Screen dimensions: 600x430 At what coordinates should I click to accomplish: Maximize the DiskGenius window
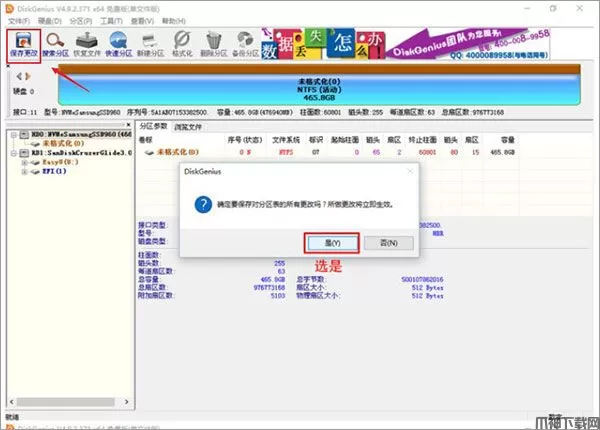[553, 8]
